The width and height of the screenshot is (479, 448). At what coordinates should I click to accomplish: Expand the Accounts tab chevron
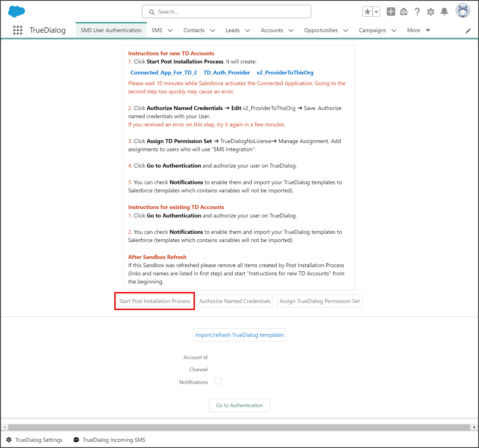click(x=291, y=30)
